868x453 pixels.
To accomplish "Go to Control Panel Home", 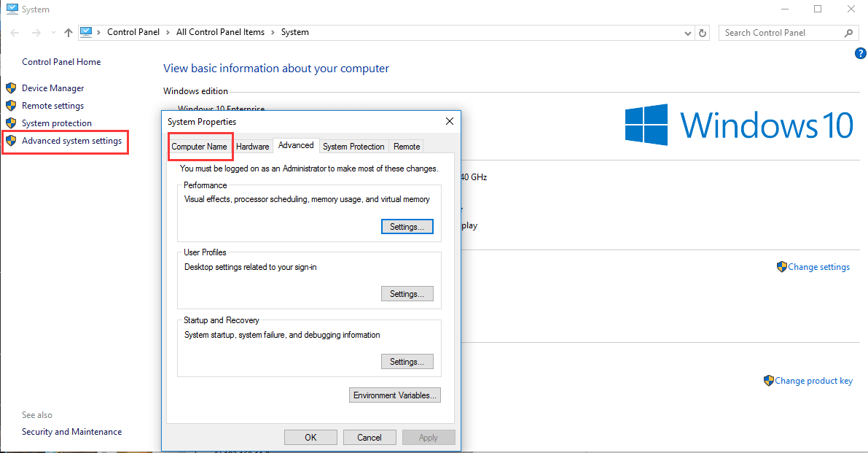I will pos(61,62).
